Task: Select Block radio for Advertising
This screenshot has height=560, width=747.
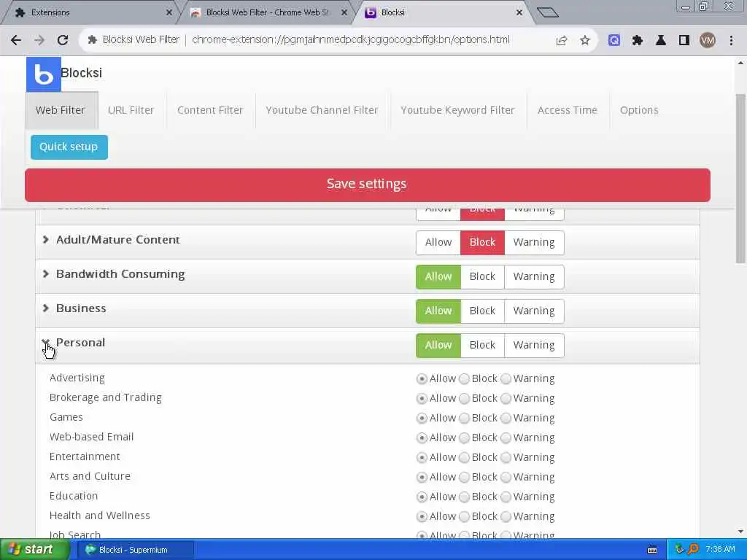Action: (x=464, y=379)
